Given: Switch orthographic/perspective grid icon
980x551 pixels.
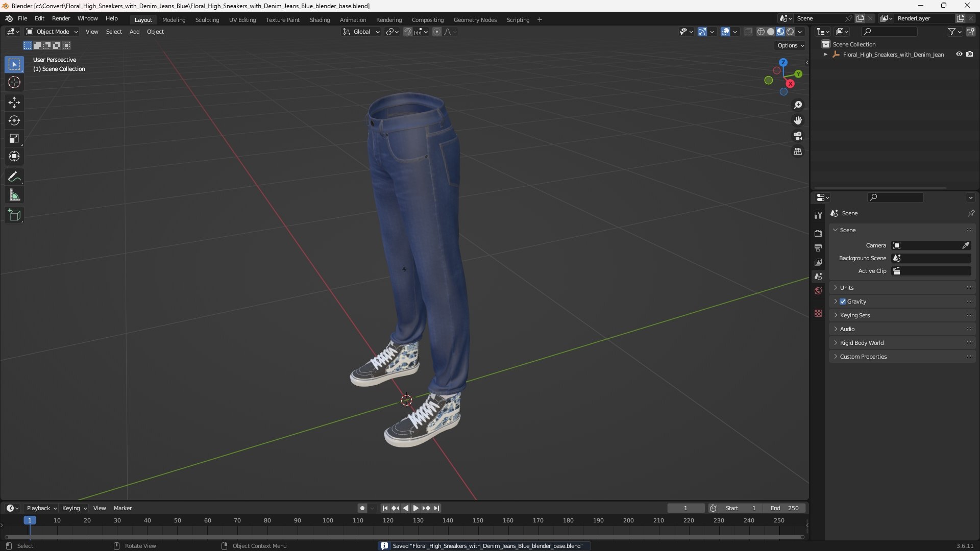Looking at the screenshot, I should [x=798, y=152].
